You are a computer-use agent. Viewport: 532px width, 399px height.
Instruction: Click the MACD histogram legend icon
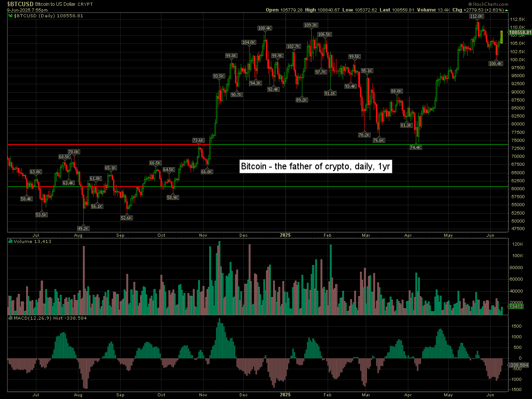pos(11,318)
